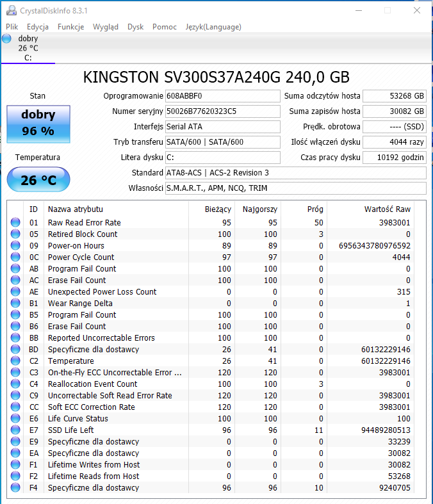Click status orb for Retired Block Count
This screenshot has width=433, height=504.
point(15,234)
